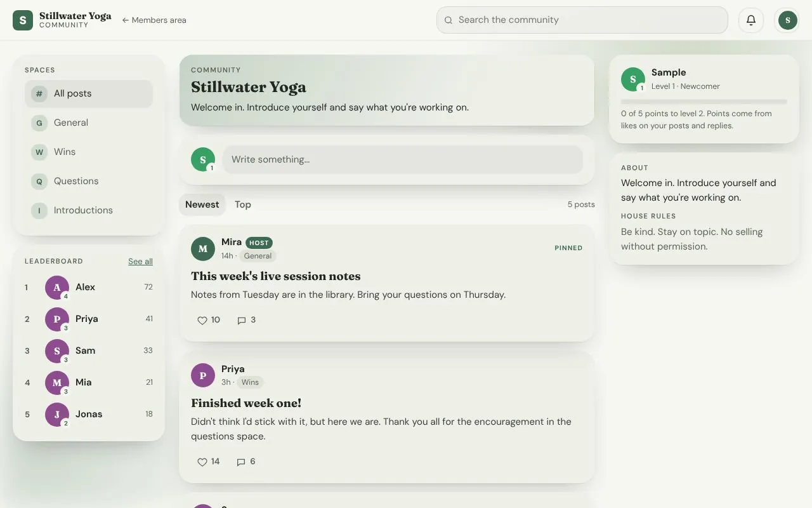This screenshot has width=812, height=508.
Task: Click Level 1 · Newcomer text
Action: (x=686, y=86)
